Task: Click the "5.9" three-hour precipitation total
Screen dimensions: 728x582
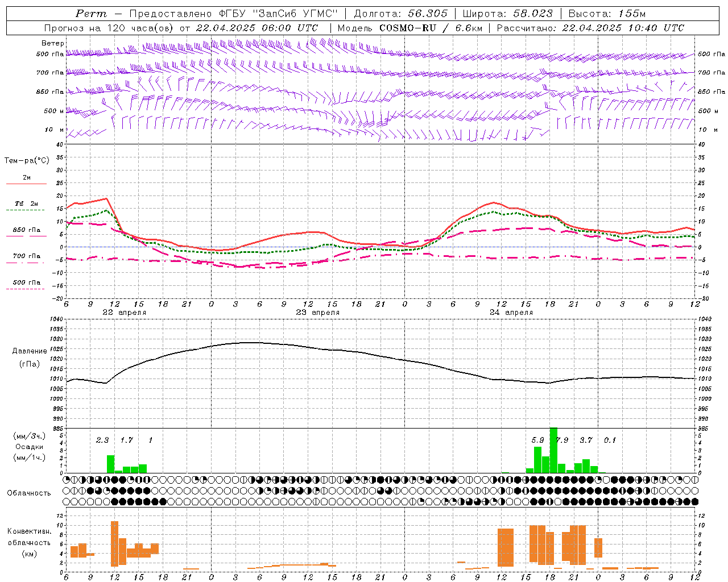Action: coord(537,440)
